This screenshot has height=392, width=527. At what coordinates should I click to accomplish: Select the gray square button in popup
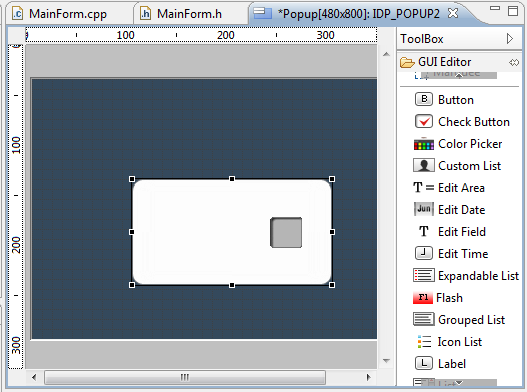point(286,232)
